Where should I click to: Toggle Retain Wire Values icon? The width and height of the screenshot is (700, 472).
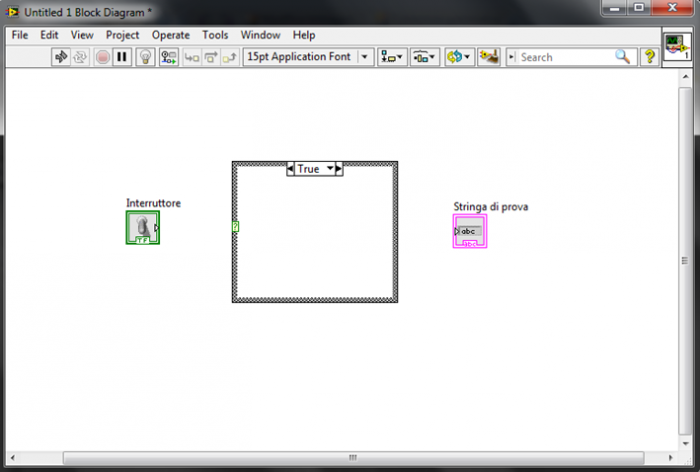coord(169,57)
